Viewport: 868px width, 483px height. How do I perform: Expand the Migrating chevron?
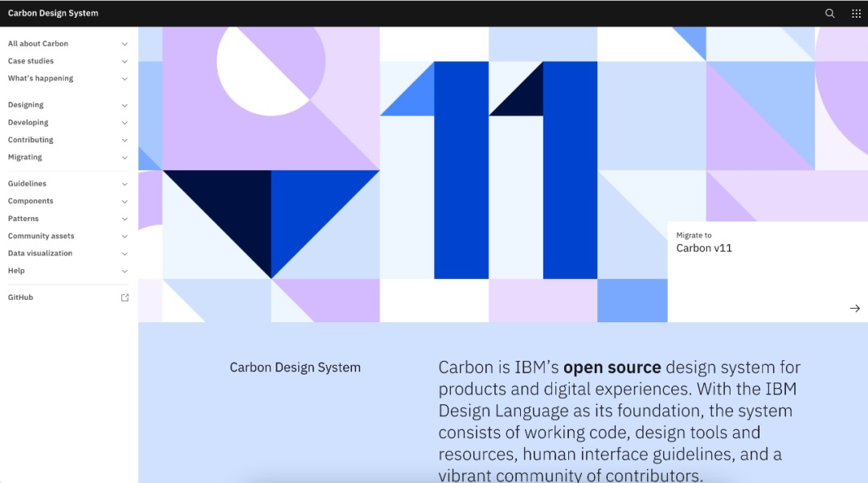pos(125,158)
